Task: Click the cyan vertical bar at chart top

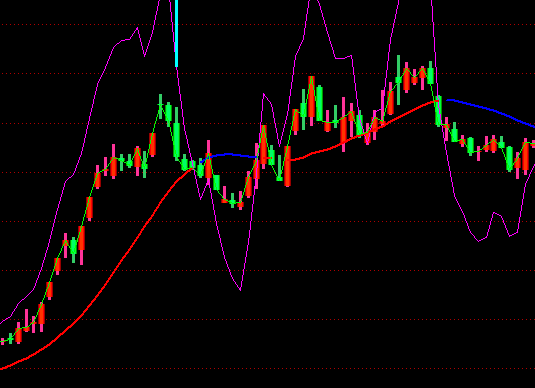Action: 176,33
